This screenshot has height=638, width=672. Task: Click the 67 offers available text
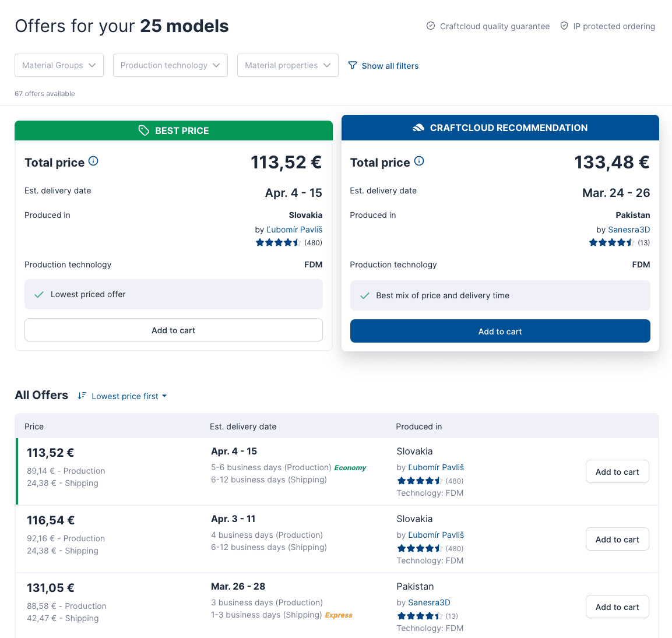pyautogui.click(x=44, y=94)
